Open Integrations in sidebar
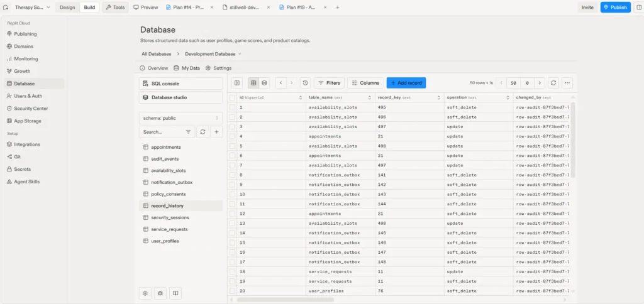644x304 pixels. pyautogui.click(x=34, y=144)
